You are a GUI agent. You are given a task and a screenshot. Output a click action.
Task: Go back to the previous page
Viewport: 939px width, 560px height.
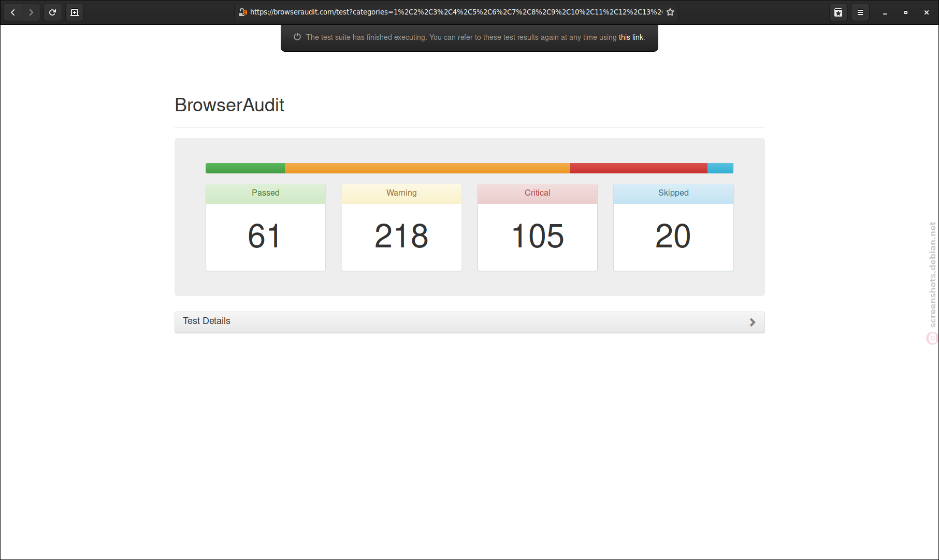(x=13, y=12)
